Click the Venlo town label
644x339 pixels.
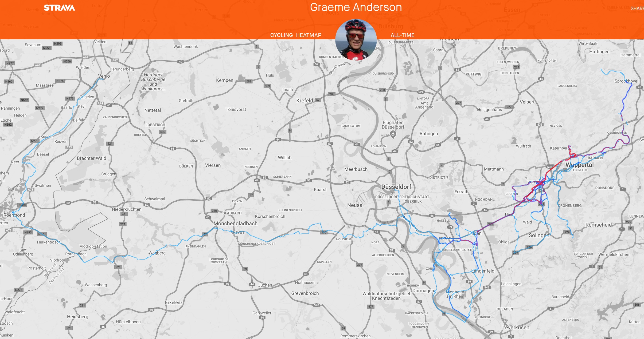(x=104, y=76)
